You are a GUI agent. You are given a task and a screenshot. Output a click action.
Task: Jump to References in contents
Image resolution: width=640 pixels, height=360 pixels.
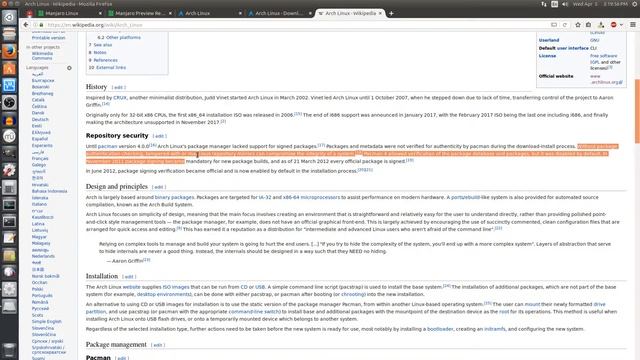pyautogui.click(x=106, y=60)
